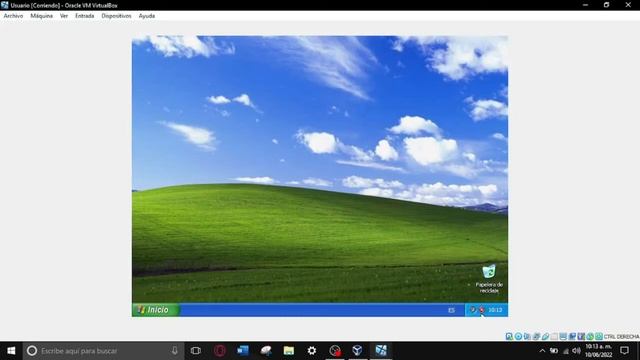Open the Windows notification center icon
The image size is (640, 360).
pos(624,351)
